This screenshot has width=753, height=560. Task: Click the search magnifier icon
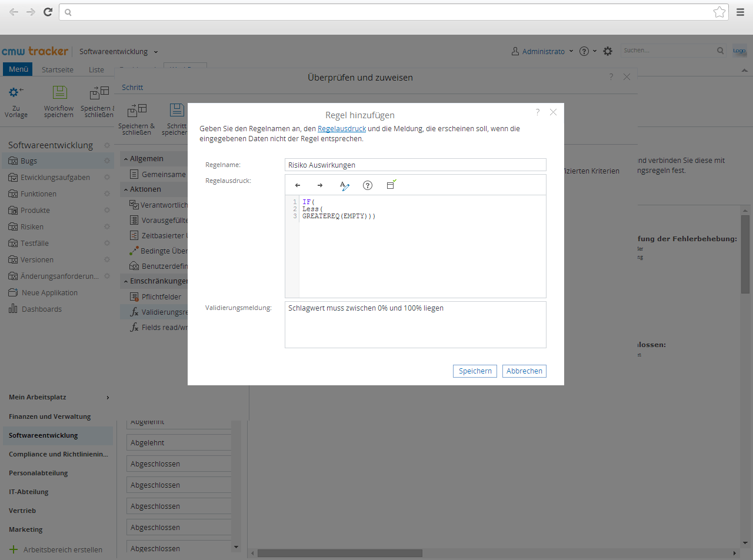click(721, 51)
